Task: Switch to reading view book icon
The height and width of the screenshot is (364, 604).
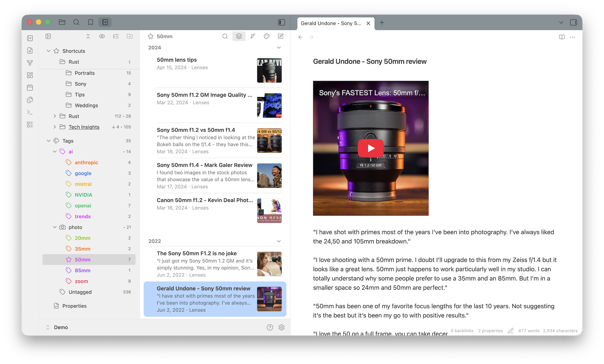Action: pos(562,37)
